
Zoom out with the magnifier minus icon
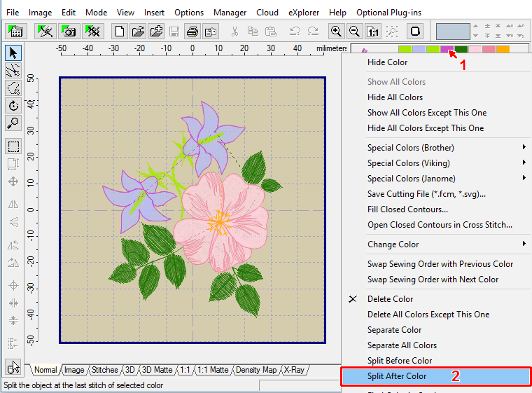point(355,32)
